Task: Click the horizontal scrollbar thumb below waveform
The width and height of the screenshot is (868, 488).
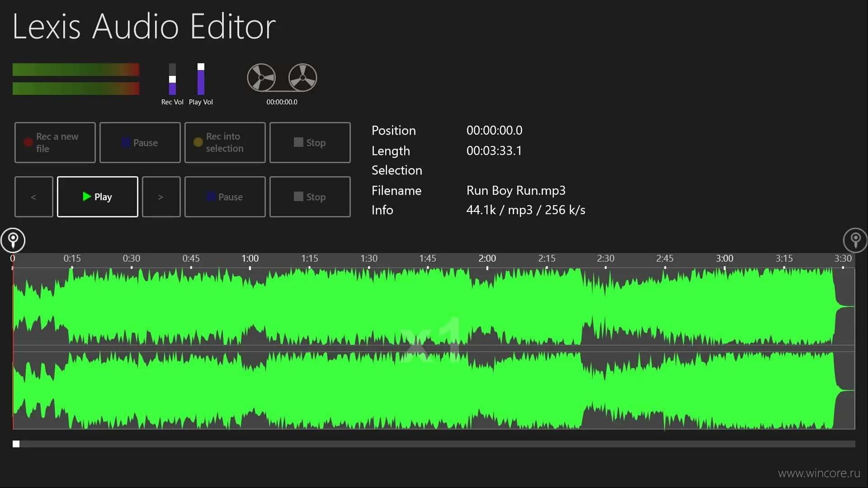Action: [16, 444]
